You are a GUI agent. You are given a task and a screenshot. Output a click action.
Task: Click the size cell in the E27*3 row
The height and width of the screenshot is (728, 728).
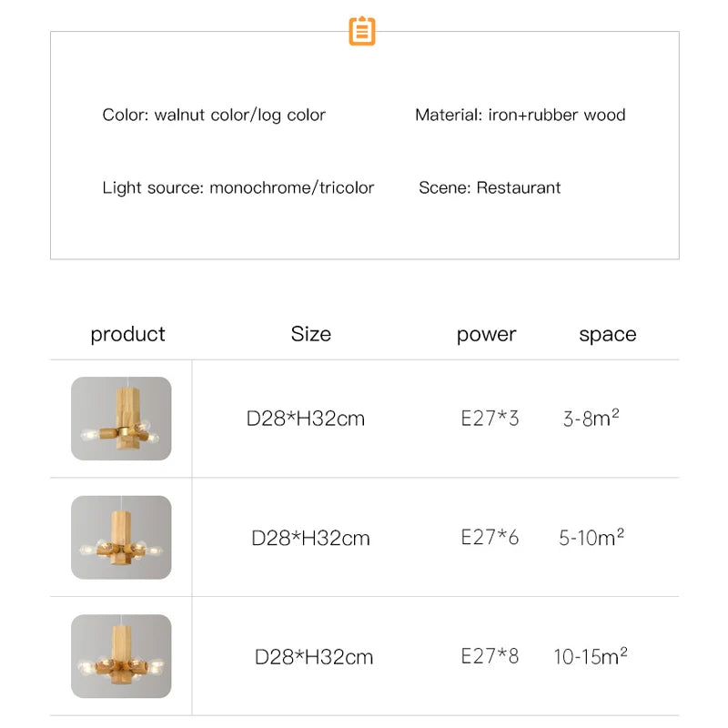click(x=306, y=419)
